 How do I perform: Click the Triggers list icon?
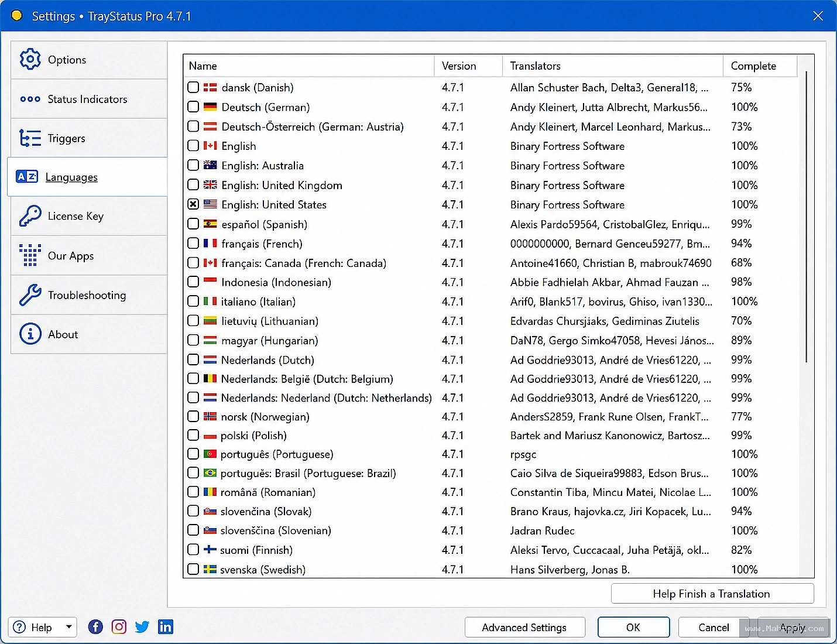[x=30, y=138]
